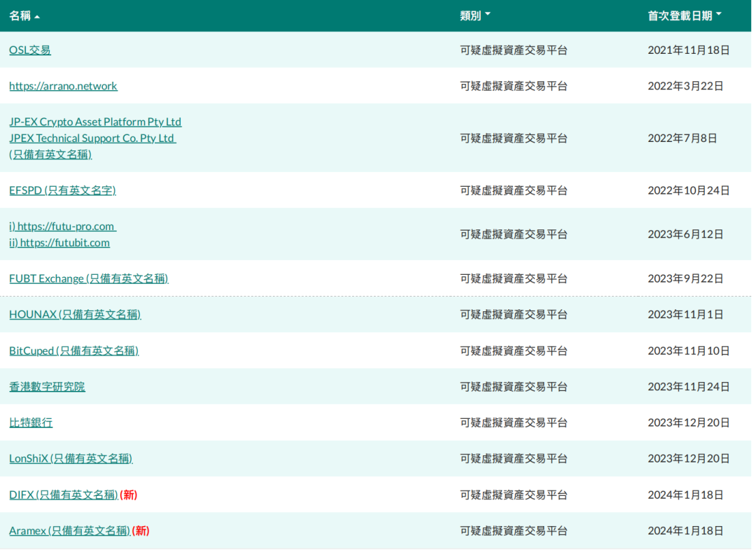Click JPEX Technical Support Co. Pty Ltd

(x=92, y=138)
